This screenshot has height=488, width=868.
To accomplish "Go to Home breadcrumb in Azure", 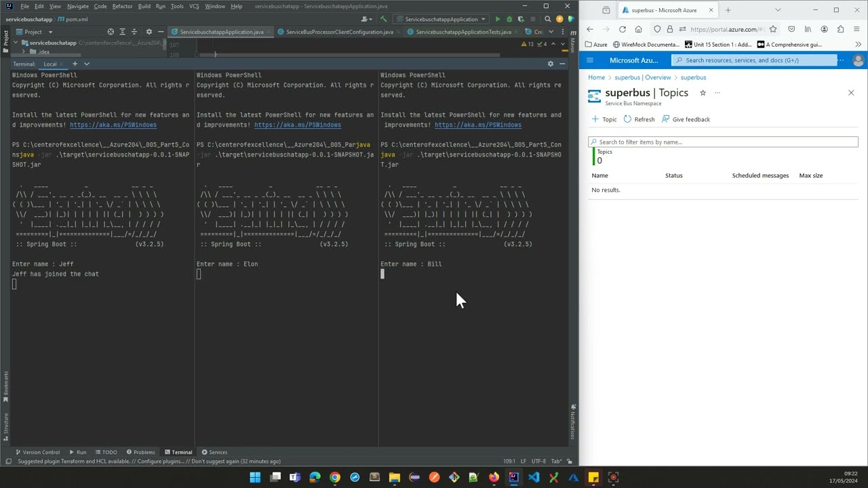I will click(x=596, y=77).
